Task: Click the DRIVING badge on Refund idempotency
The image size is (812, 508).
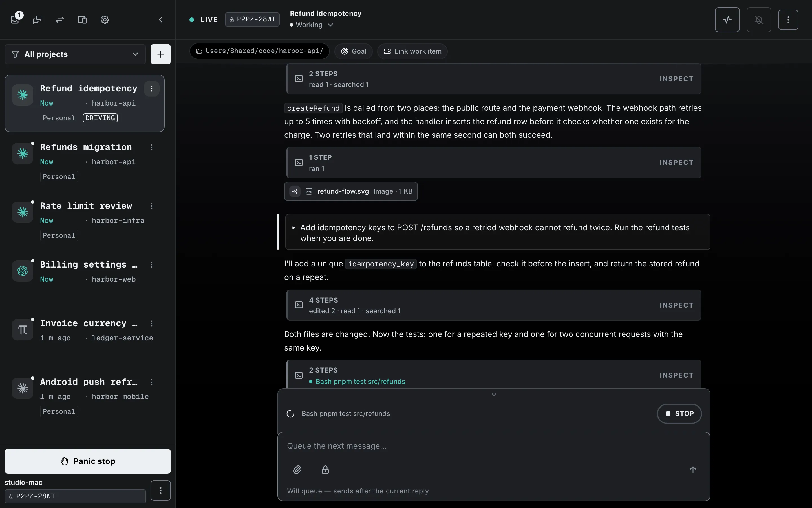Action: pyautogui.click(x=100, y=118)
